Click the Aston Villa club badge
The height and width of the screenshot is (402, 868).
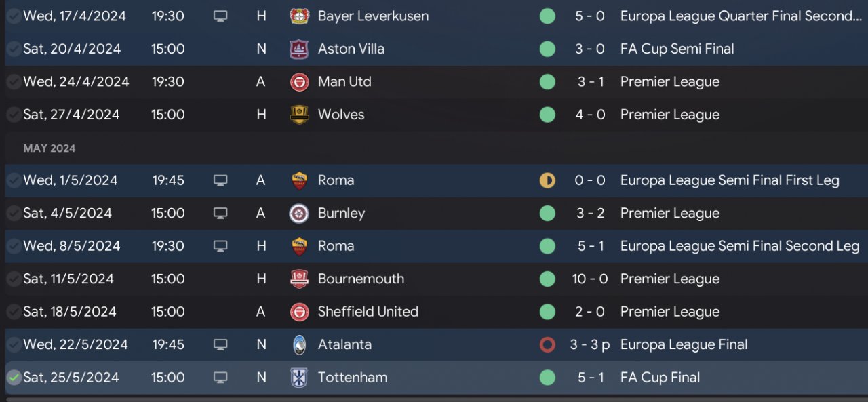[299, 49]
